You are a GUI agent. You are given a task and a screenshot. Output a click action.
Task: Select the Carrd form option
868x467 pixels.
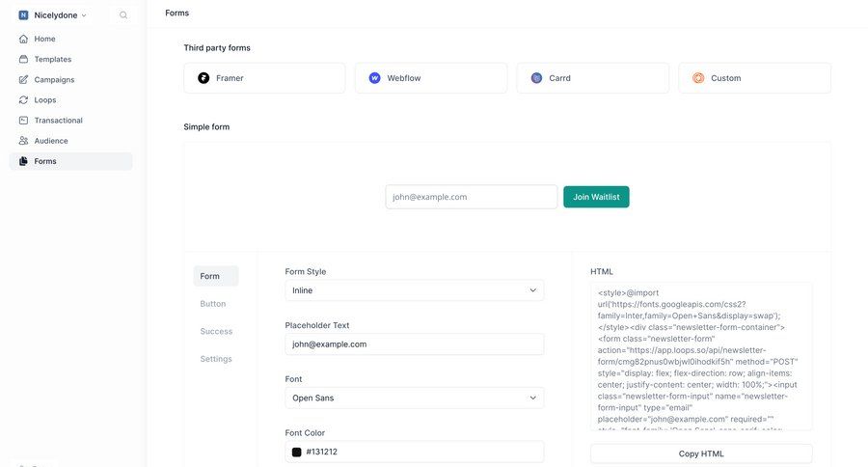(x=592, y=78)
